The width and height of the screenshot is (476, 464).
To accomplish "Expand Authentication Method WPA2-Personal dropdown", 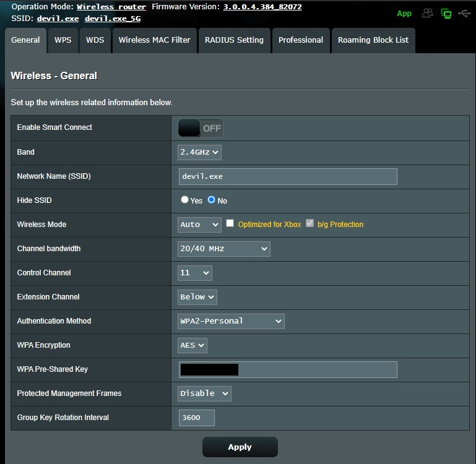I will tap(231, 321).
